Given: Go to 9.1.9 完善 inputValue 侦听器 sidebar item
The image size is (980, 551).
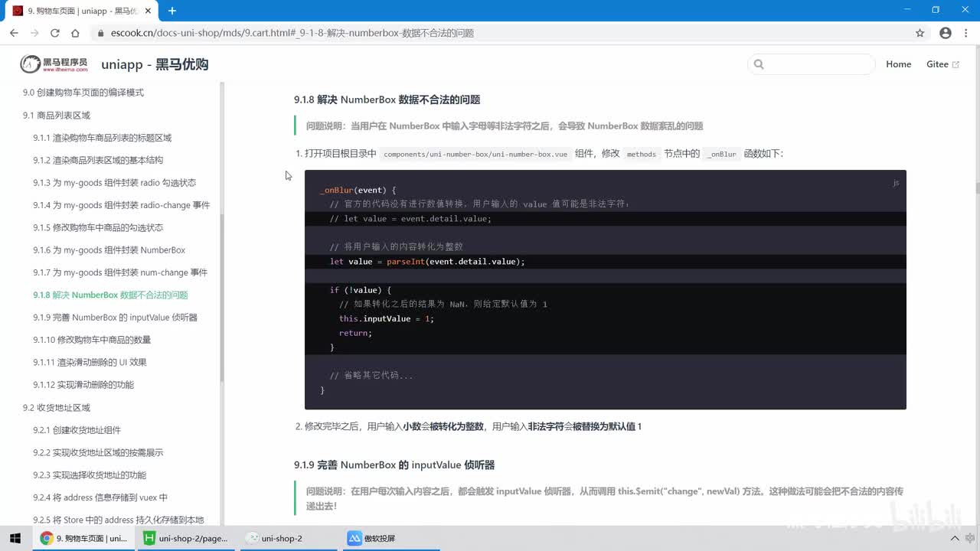Looking at the screenshot, I should pyautogui.click(x=115, y=318).
